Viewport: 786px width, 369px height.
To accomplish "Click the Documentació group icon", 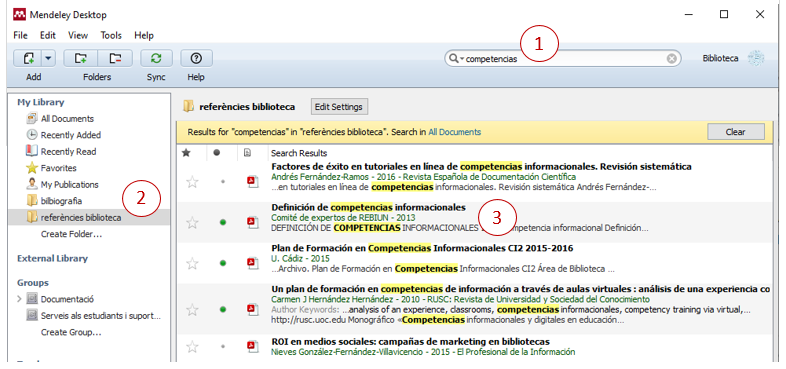I will pyautogui.click(x=32, y=299).
